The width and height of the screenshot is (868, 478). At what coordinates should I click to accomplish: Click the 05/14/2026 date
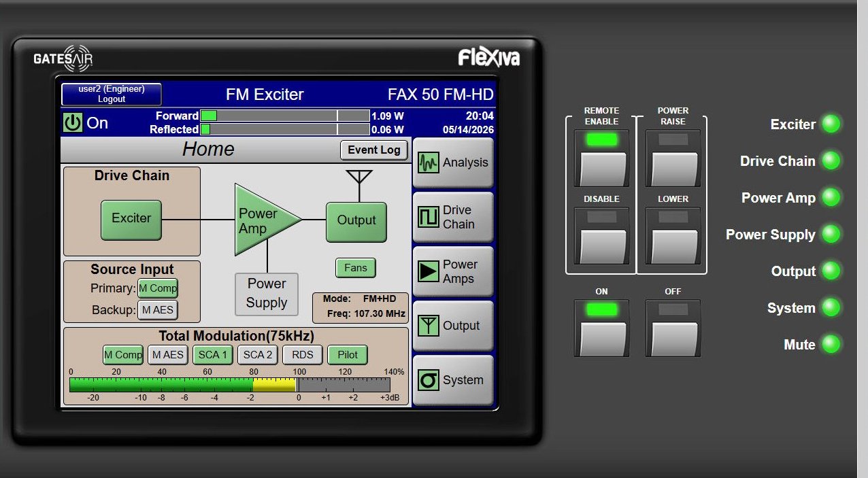click(x=468, y=129)
